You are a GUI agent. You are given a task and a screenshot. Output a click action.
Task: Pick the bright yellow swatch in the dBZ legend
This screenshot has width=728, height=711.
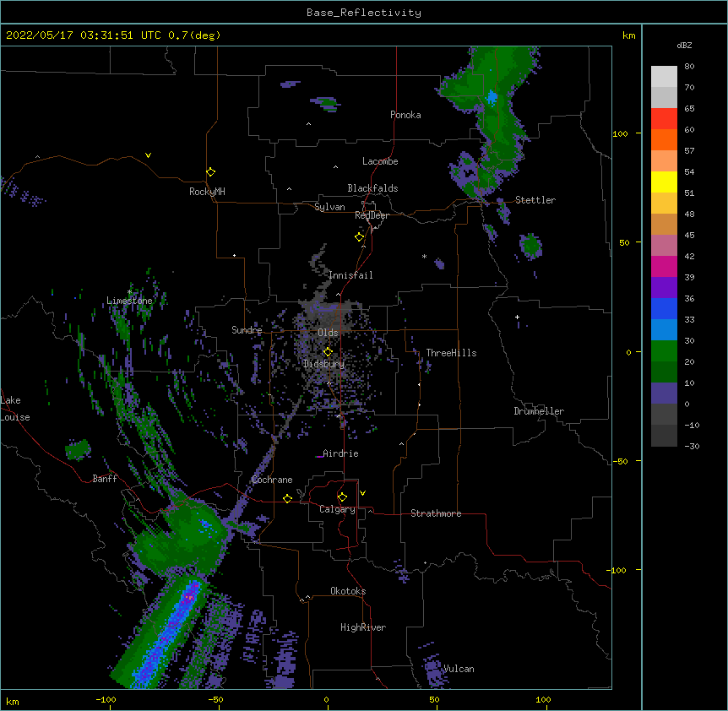[x=664, y=182]
